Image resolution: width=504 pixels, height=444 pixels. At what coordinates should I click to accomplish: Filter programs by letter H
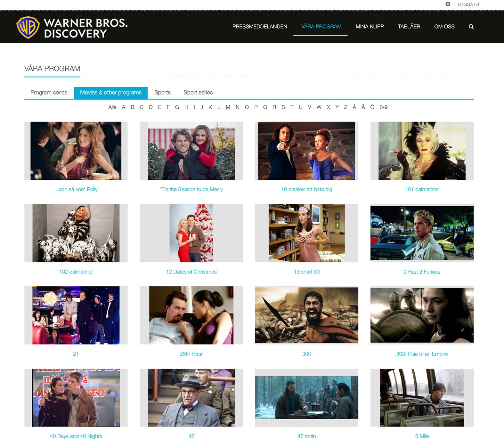click(x=186, y=107)
